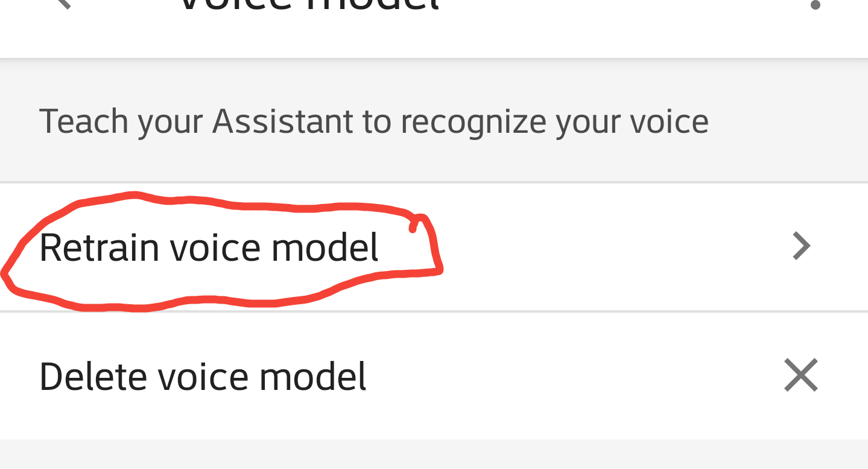Select the Retrain voice model text label
Viewport: 868px width, 469px height.
click(208, 247)
